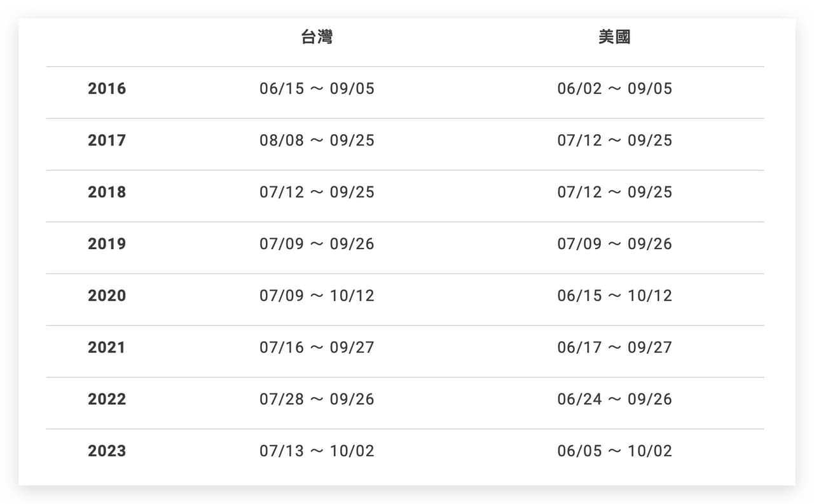
Task: Select the 2019 row label
Action: (107, 243)
